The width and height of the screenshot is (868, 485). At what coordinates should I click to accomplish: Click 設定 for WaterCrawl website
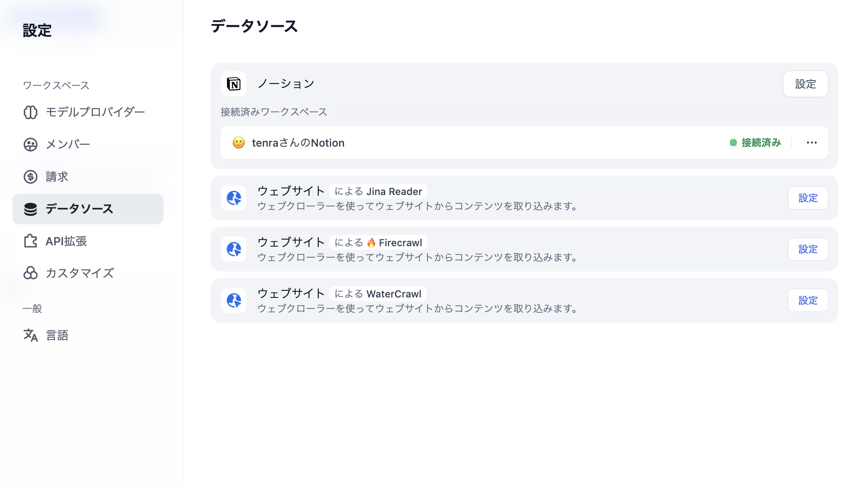point(808,300)
